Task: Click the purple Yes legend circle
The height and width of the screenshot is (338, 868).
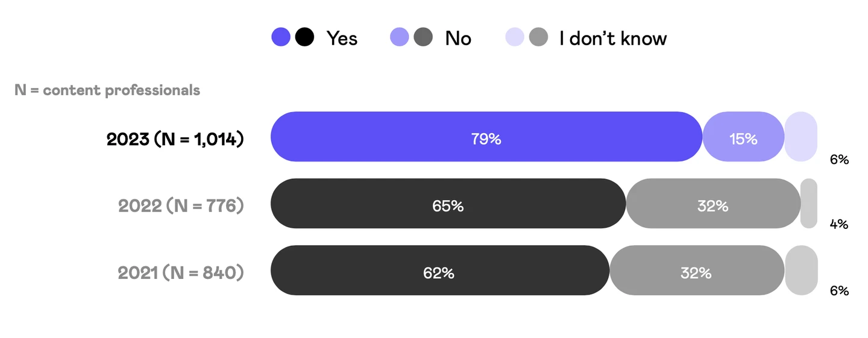Action: (281, 38)
